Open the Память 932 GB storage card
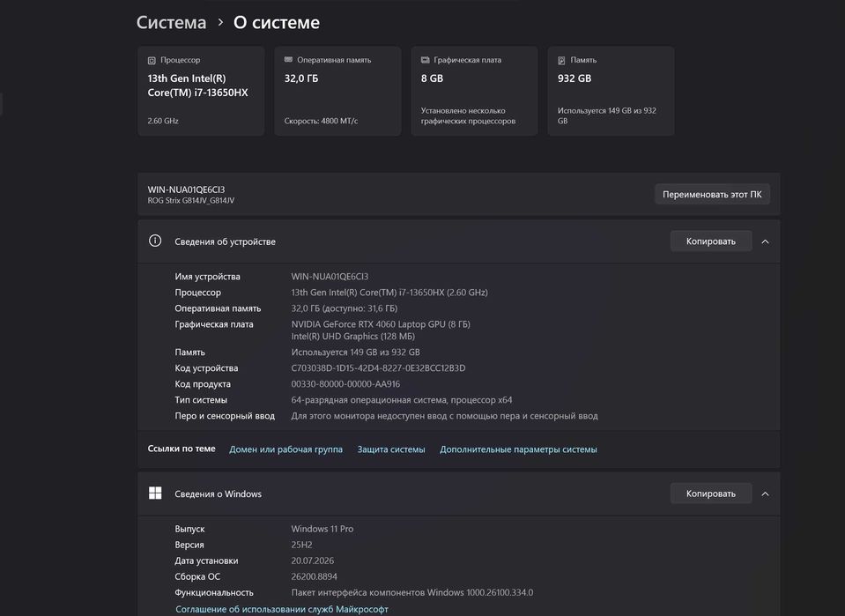The height and width of the screenshot is (616, 845). pyautogui.click(x=612, y=91)
